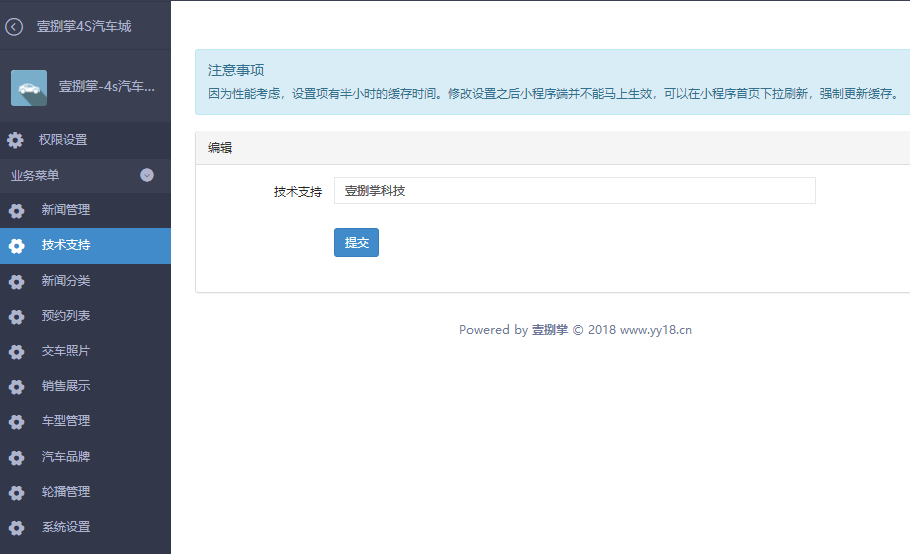
Task: Open 轮播管理 menu item
Action: coord(85,492)
